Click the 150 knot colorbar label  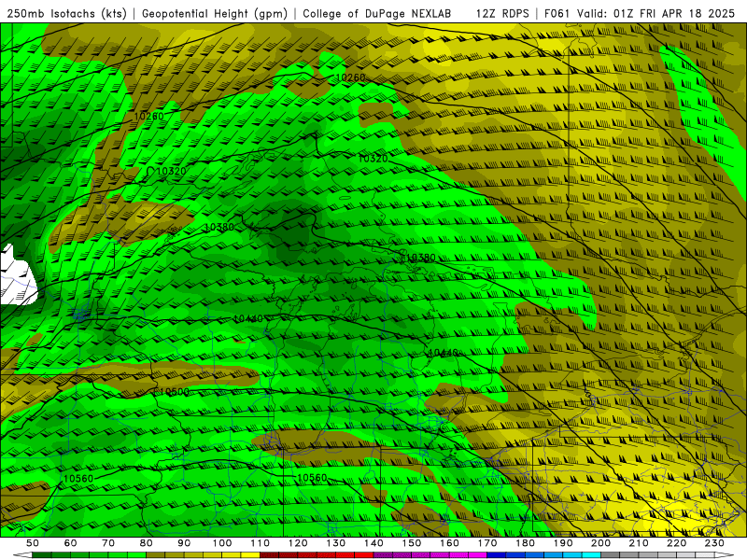click(x=412, y=543)
